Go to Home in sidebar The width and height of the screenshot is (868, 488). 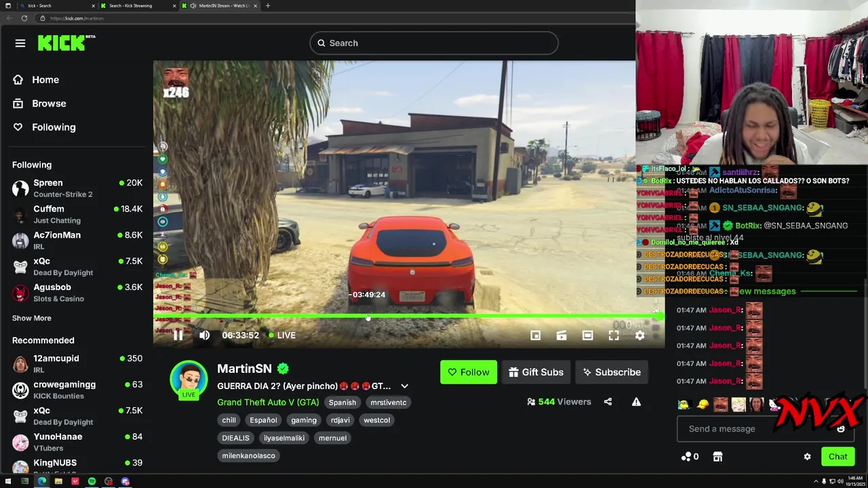point(45,80)
